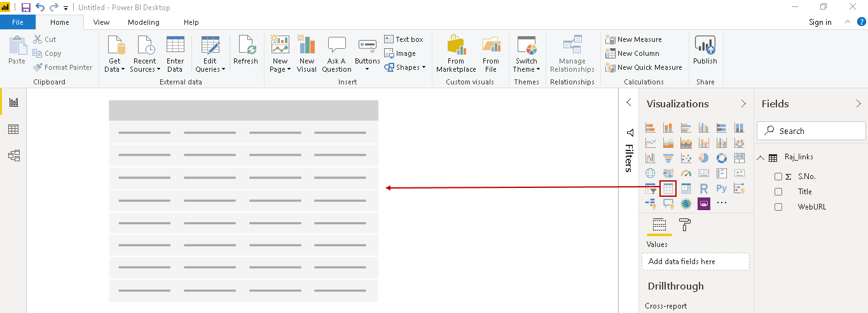Save the report using the disk icon
This screenshot has width=868, height=313.
(x=26, y=8)
